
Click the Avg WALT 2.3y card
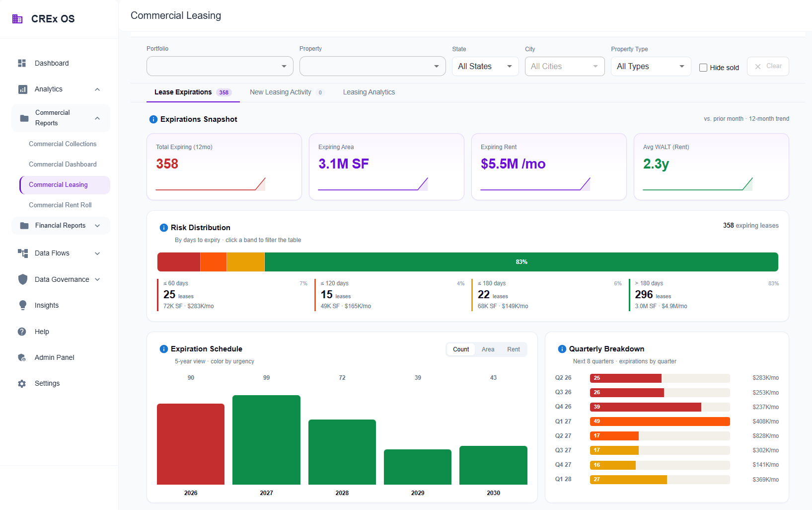click(711, 167)
